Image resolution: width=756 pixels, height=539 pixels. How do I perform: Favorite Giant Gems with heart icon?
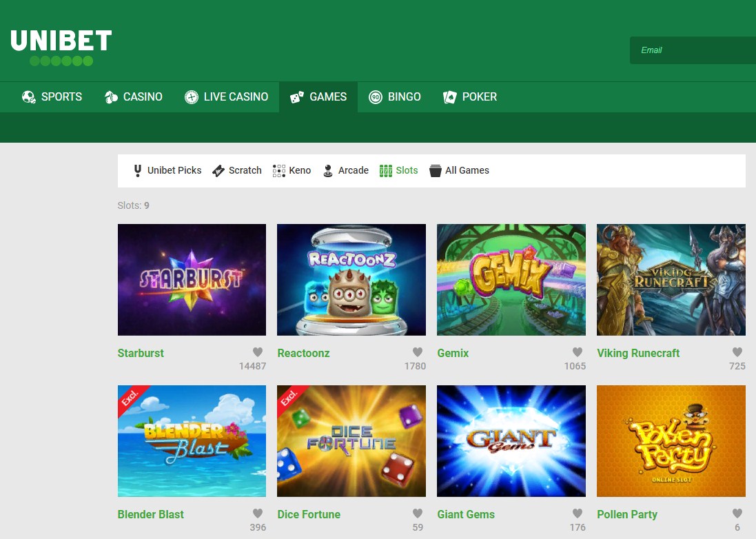click(578, 513)
